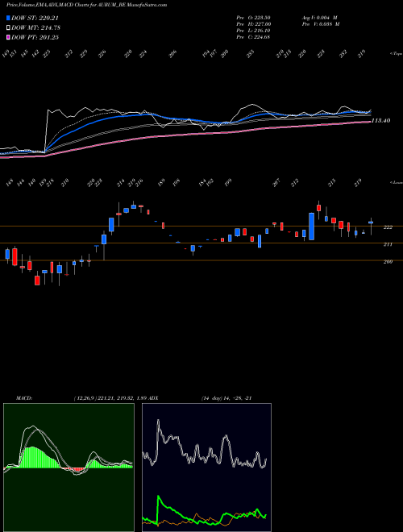Screen dimensions: 403x532
Task: Click the white DOW MT legend swatch
Action: [x=9, y=28]
